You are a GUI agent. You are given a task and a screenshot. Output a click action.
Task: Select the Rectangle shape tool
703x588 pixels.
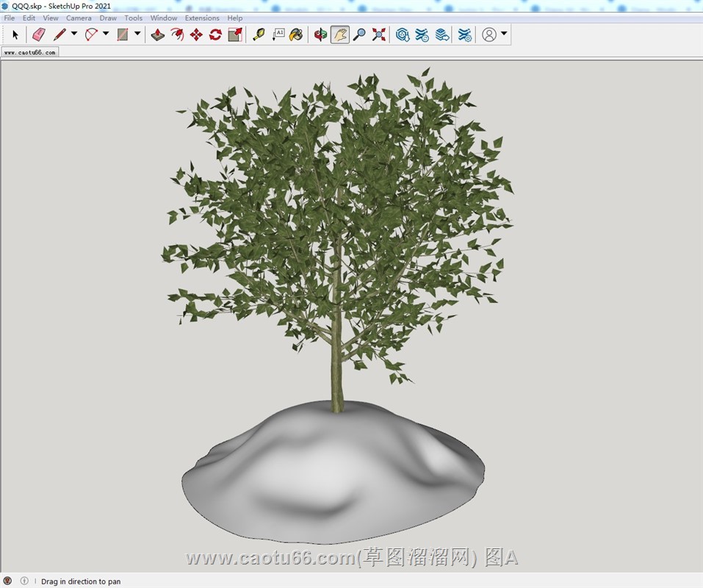(123, 35)
